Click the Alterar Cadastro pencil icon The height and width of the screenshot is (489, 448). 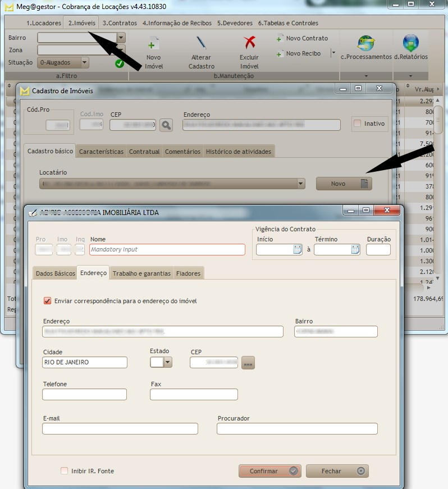tap(201, 44)
